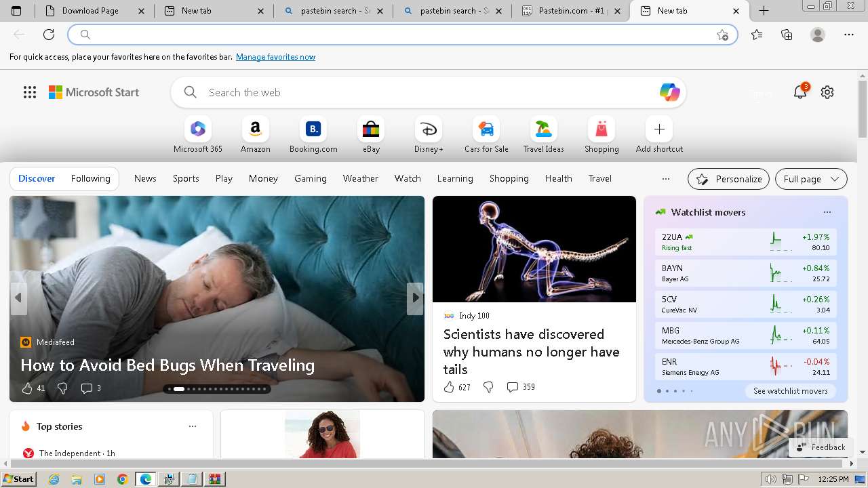The width and height of the screenshot is (868, 488).
Task: Show the next carousel story
Action: 415,298
